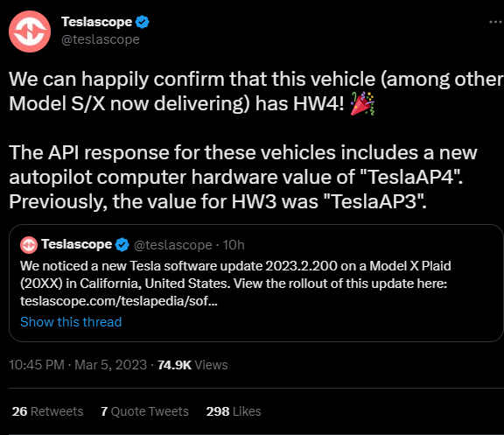The height and width of the screenshot is (435, 504).
Task: Open the Teslascope profile avatar
Action: pos(30,32)
